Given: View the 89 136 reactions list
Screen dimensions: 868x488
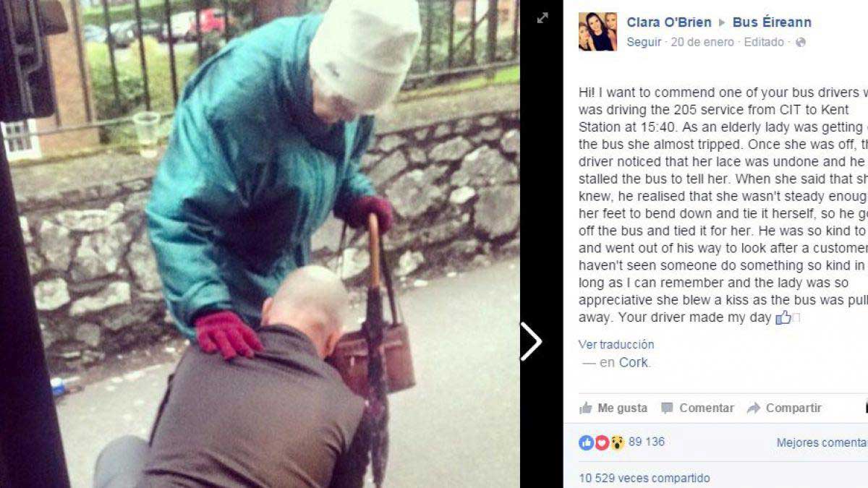Looking at the screenshot, I should pos(647,442).
